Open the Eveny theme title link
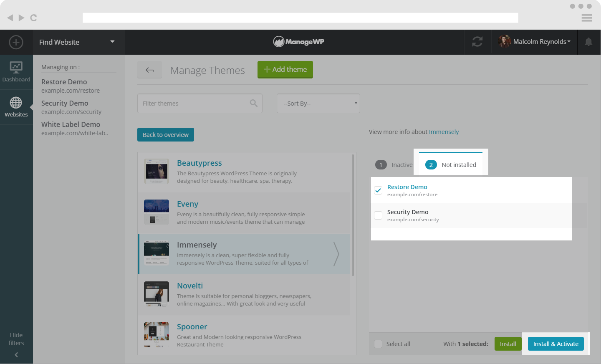Viewport: 601px width, 364px height. pos(188,204)
